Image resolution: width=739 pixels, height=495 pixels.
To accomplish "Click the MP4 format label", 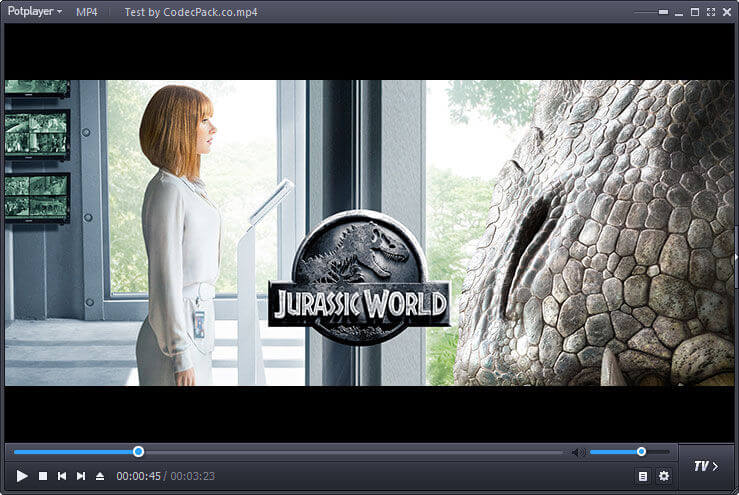I will (87, 12).
